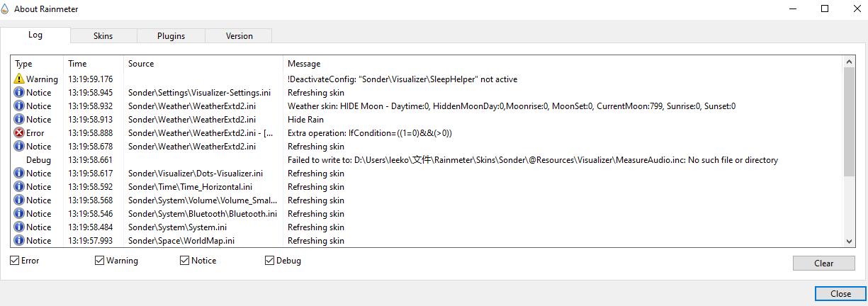The height and width of the screenshot is (306, 868).
Task: Minimize the About Rainmeter window
Action: pyautogui.click(x=792, y=8)
